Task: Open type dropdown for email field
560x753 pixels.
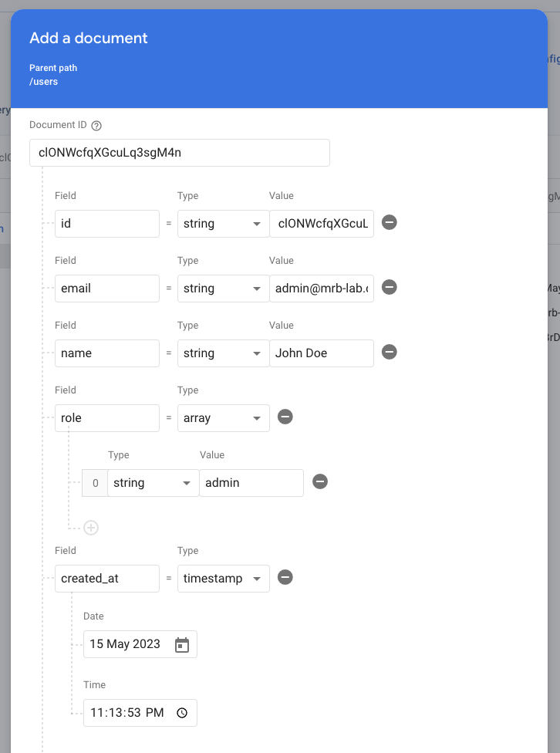Action: click(x=223, y=289)
